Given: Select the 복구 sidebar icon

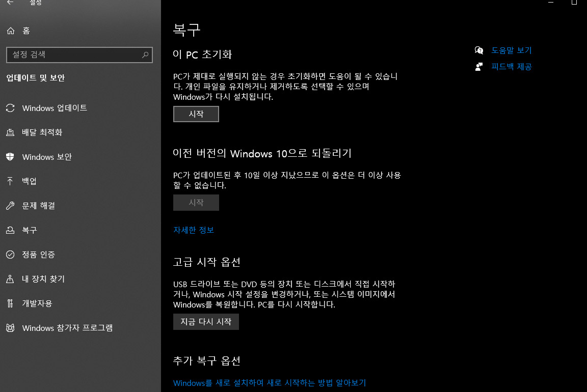Looking at the screenshot, I should click(x=31, y=230).
